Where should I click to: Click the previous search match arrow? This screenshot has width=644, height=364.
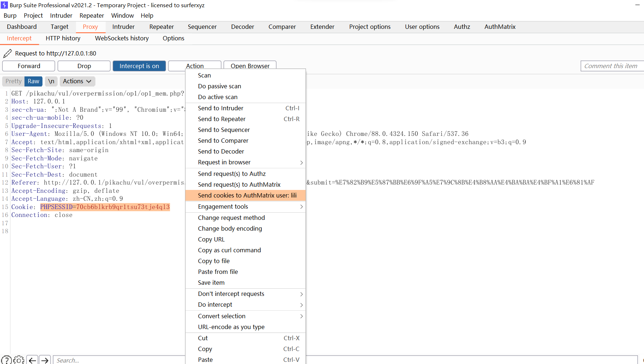click(32, 359)
